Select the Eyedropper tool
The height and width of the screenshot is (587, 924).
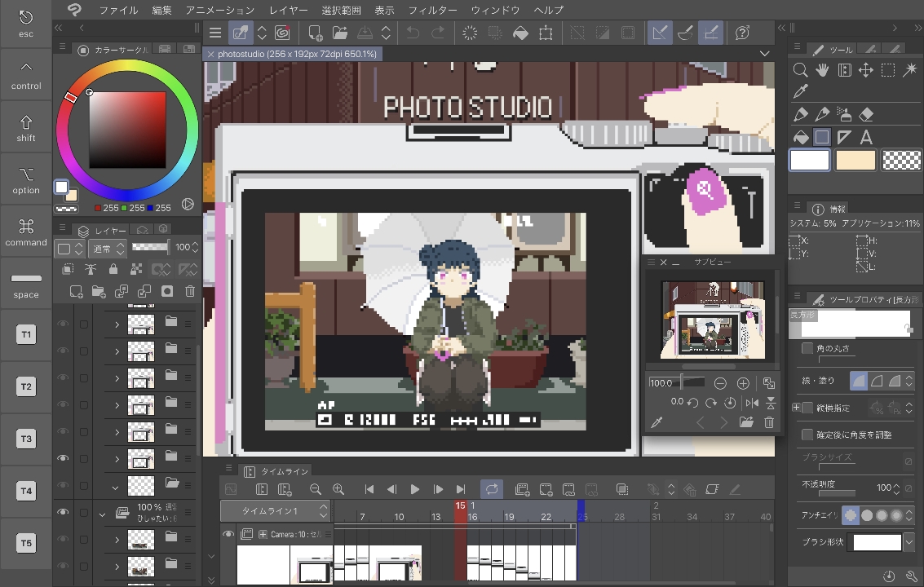800,90
